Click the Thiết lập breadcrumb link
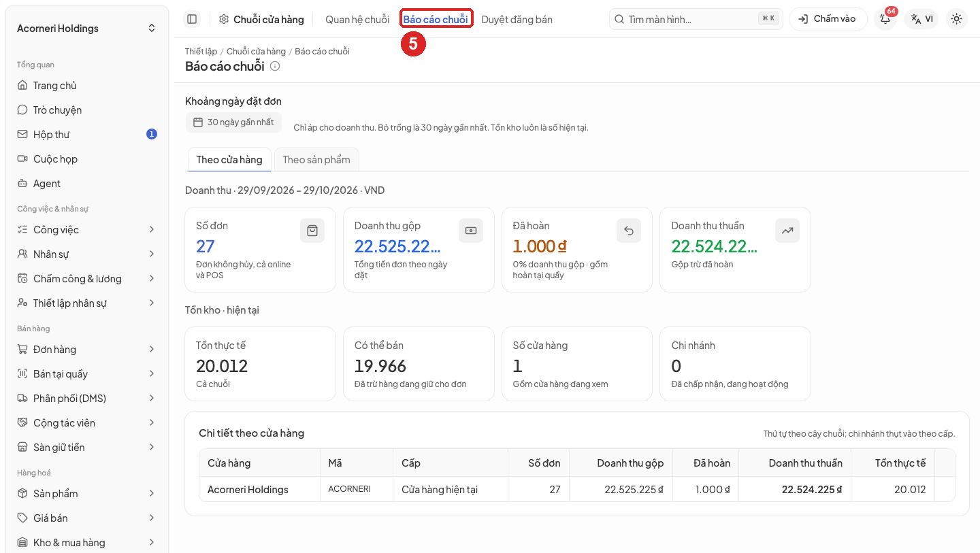 pos(201,52)
